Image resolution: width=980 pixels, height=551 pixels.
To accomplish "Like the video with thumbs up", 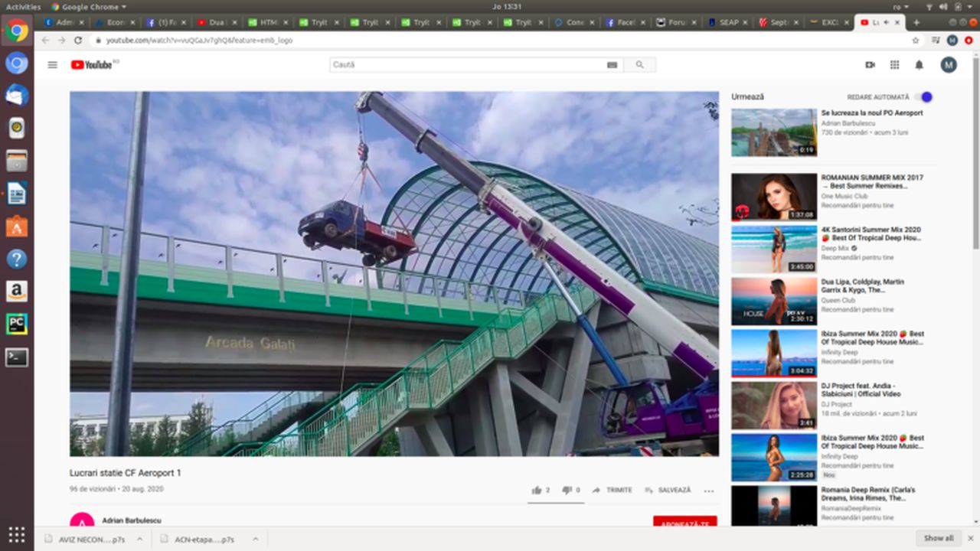I will point(537,490).
